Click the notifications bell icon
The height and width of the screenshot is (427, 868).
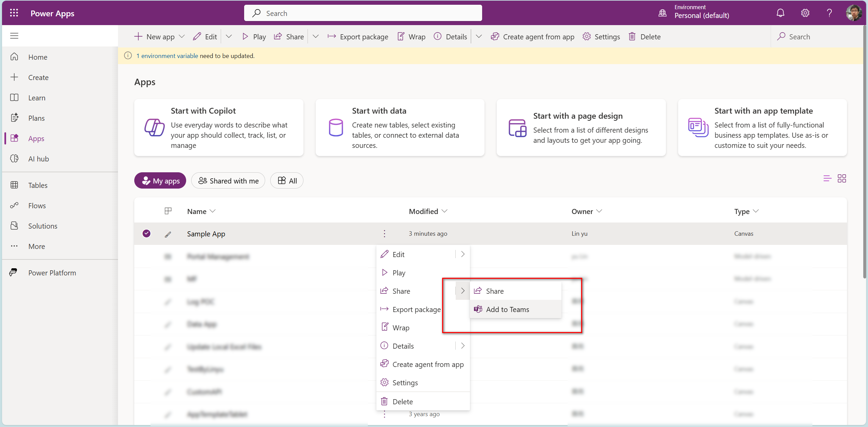click(x=780, y=13)
